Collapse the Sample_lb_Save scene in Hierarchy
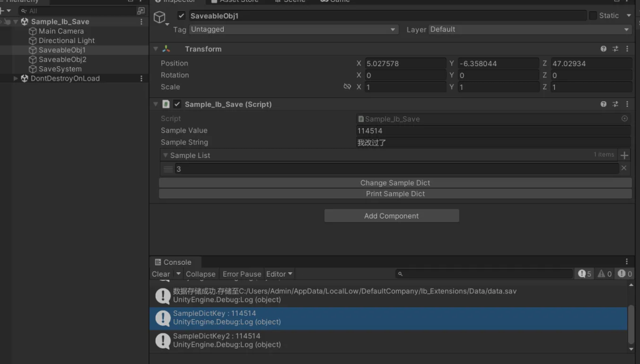The width and height of the screenshot is (640, 364). tap(16, 22)
